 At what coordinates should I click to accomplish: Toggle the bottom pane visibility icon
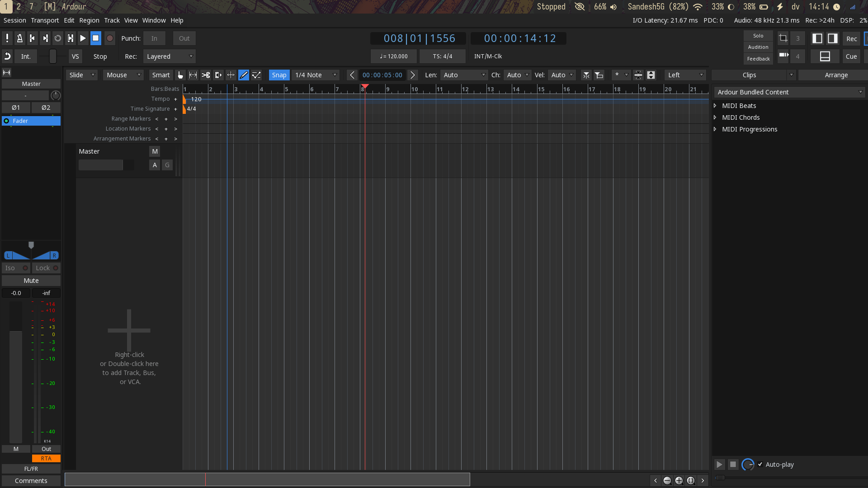point(825,56)
